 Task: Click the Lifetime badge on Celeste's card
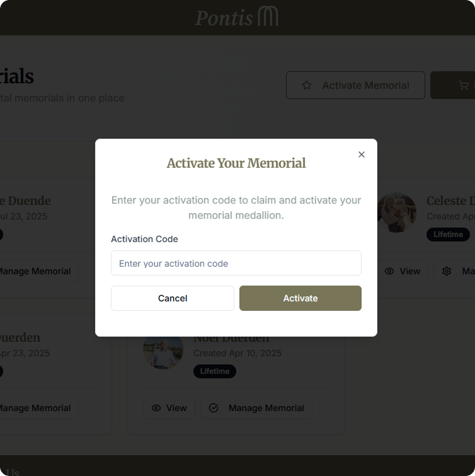click(x=449, y=235)
